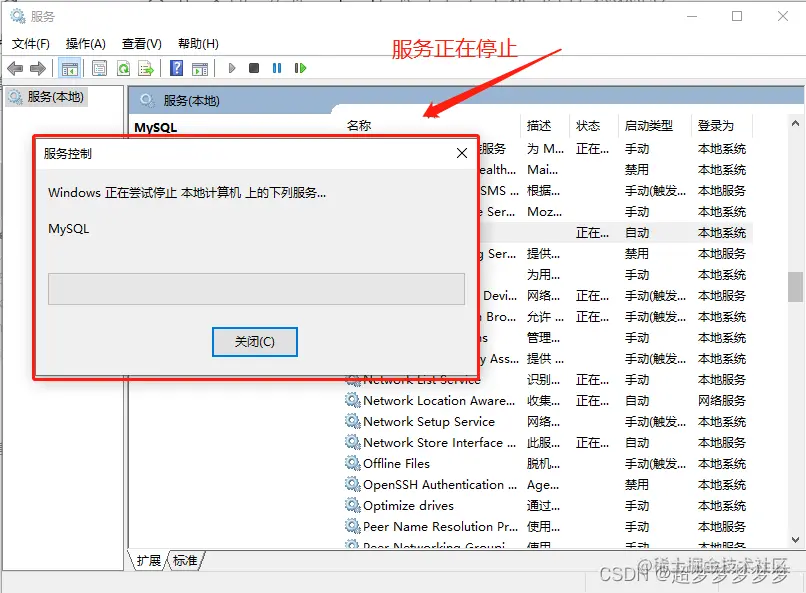
Task: Click the 通过... description of Optimize drives
Action: (543, 506)
